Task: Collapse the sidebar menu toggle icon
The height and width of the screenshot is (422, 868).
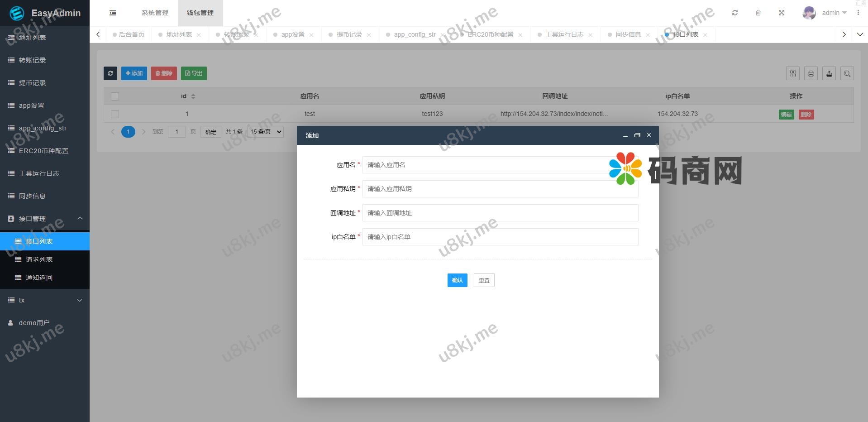Action: pos(113,13)
